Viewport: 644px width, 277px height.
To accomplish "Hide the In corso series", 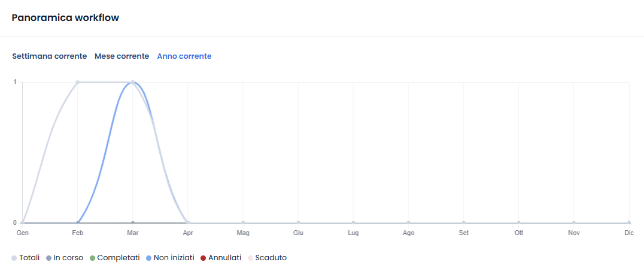I will coord(65,258).
